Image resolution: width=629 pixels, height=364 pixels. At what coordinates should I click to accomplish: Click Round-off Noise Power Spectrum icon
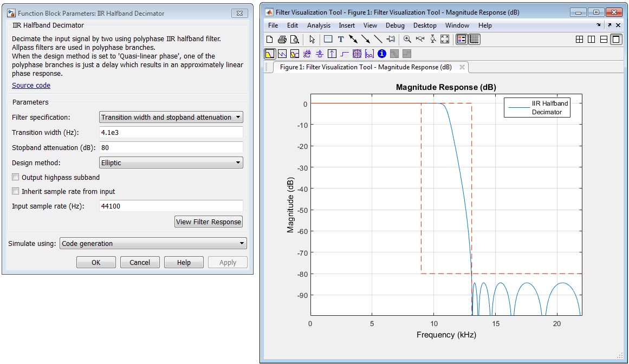(x=407, y=54)
